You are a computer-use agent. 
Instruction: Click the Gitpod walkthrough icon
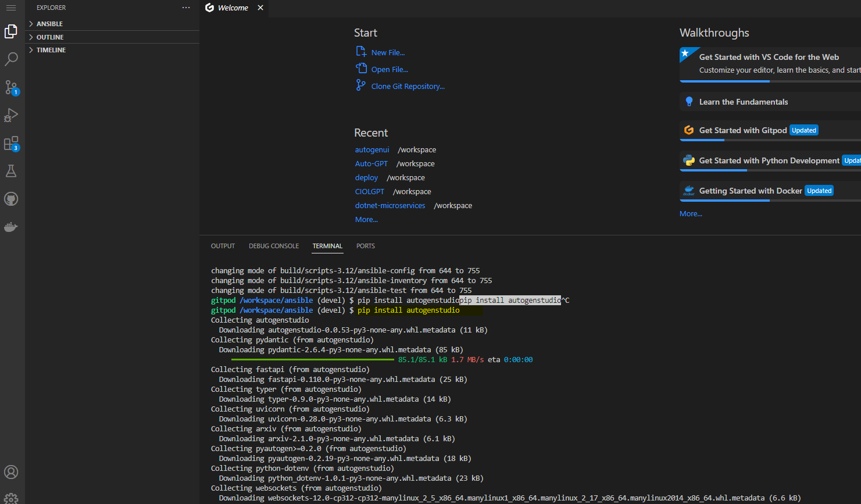(689, 130)
